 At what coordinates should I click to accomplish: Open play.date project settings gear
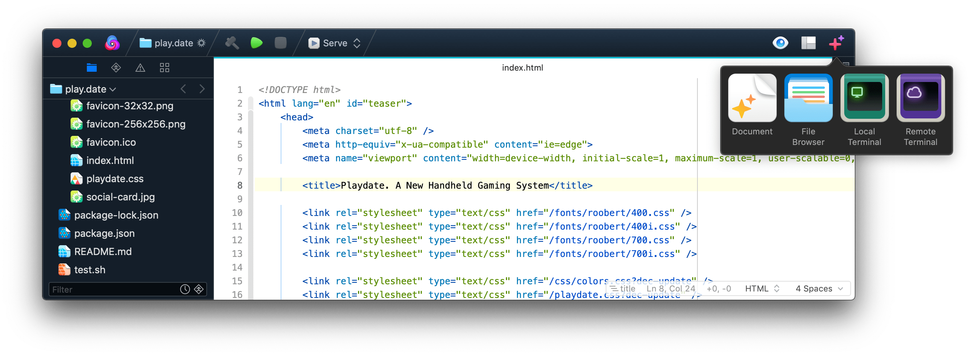click(x=201, y=43)
